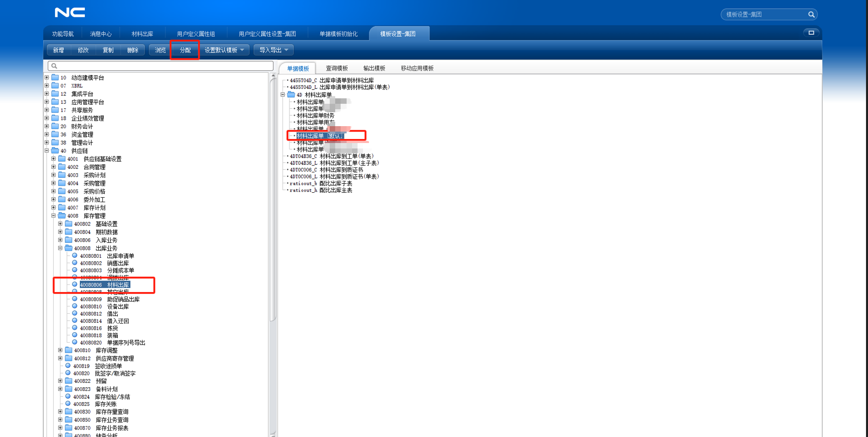Viewport: 868px width, 437px height.
Task: Select 材料出库单 [默认] template
Action: pyautogui.click(x=320, y=136)
